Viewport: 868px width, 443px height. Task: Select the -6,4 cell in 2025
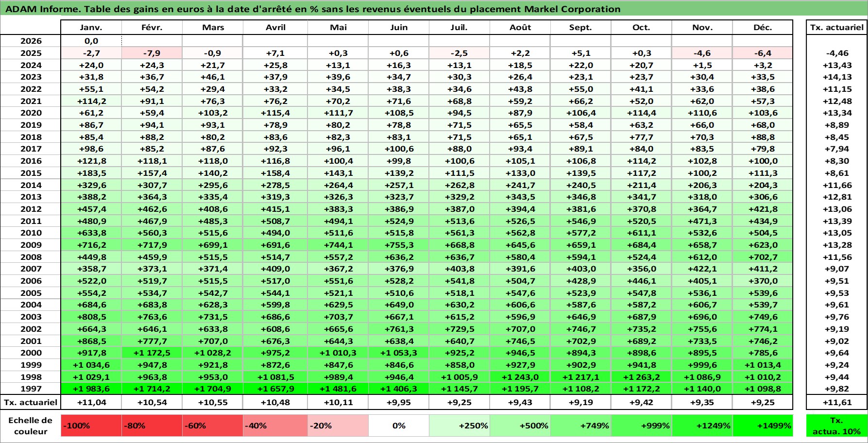(x=763, y=53)
